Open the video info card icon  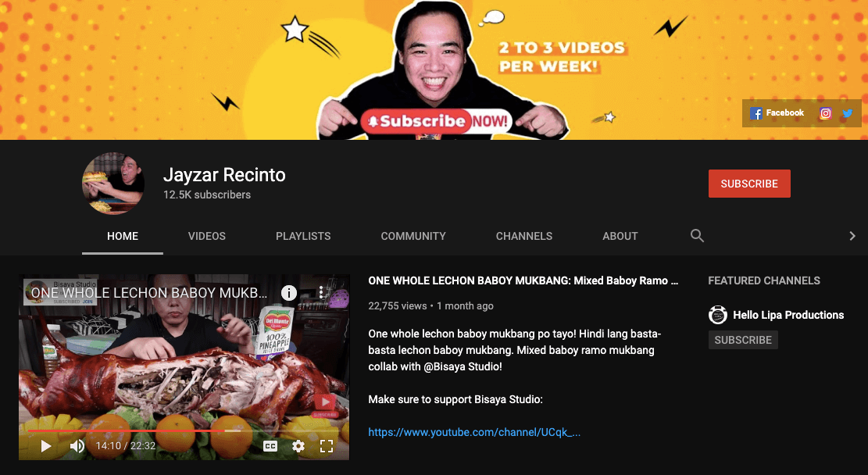[288, 293]
